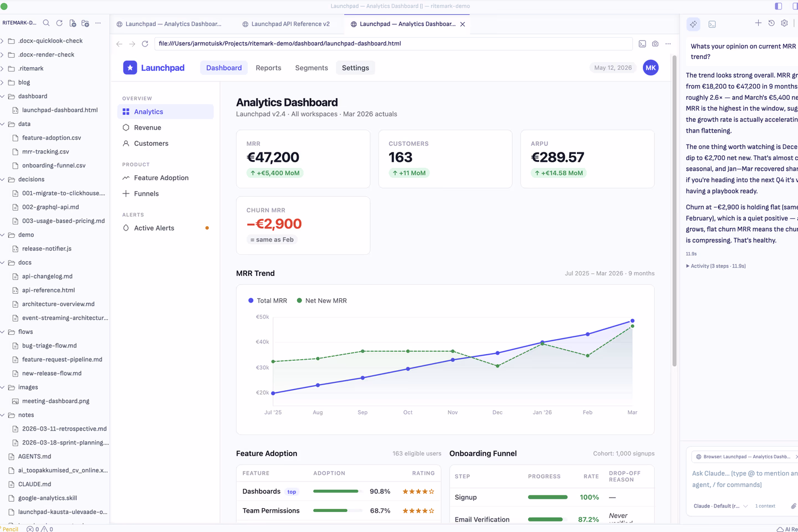This screenshot has height=532, width=798.
Task: Refresh the file explorer tree
Action: click(59, 23)
